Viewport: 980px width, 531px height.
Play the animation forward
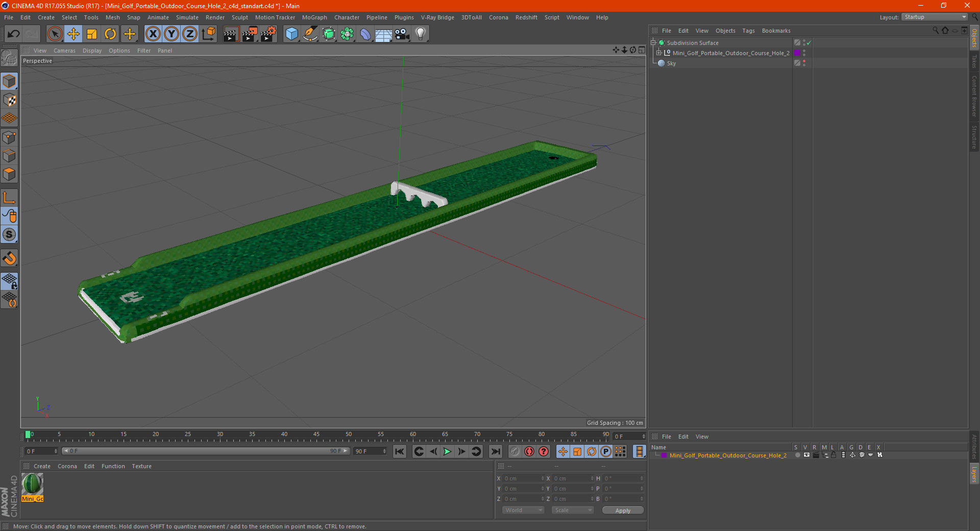[x=447, y=451]
